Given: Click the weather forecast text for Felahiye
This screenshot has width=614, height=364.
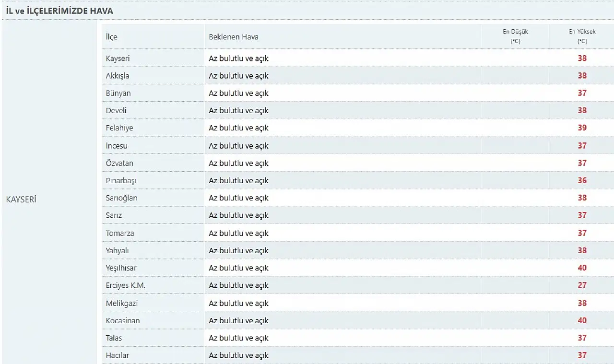Looking at the screenshot, I should pyautogui.click(x=238, y=128).
